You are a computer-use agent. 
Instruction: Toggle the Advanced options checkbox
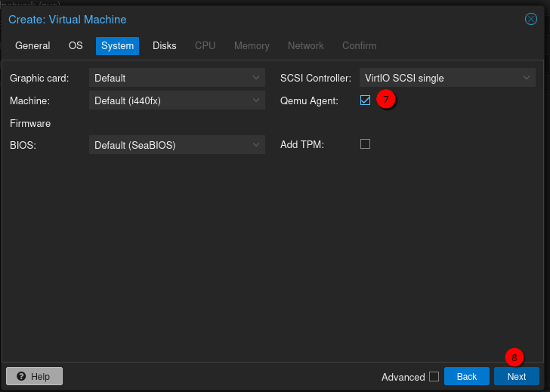(434, 376)
